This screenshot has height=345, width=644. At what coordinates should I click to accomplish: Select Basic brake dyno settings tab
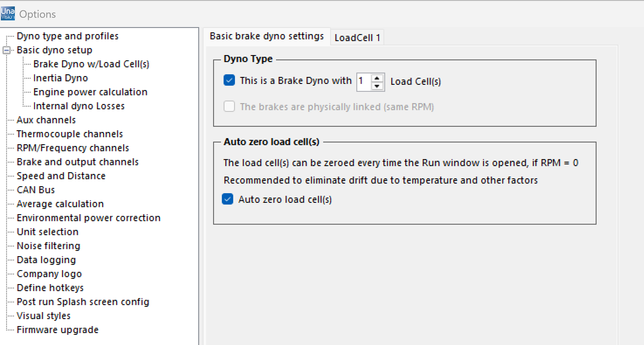266,36
